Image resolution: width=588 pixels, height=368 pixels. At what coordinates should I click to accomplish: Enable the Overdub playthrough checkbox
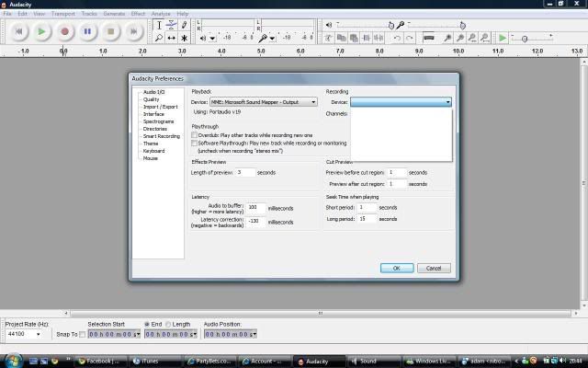coord(195,135)
